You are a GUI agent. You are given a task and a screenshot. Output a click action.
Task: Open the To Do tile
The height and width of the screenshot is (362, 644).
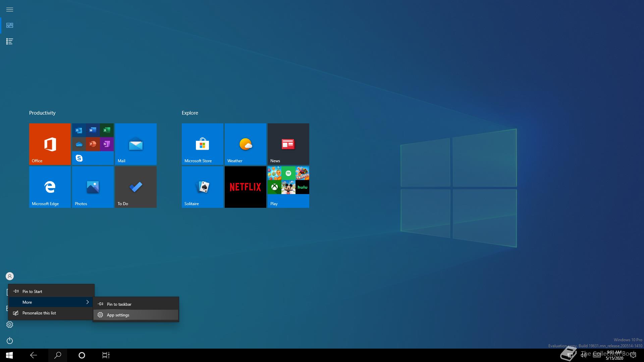click(136, 187)
